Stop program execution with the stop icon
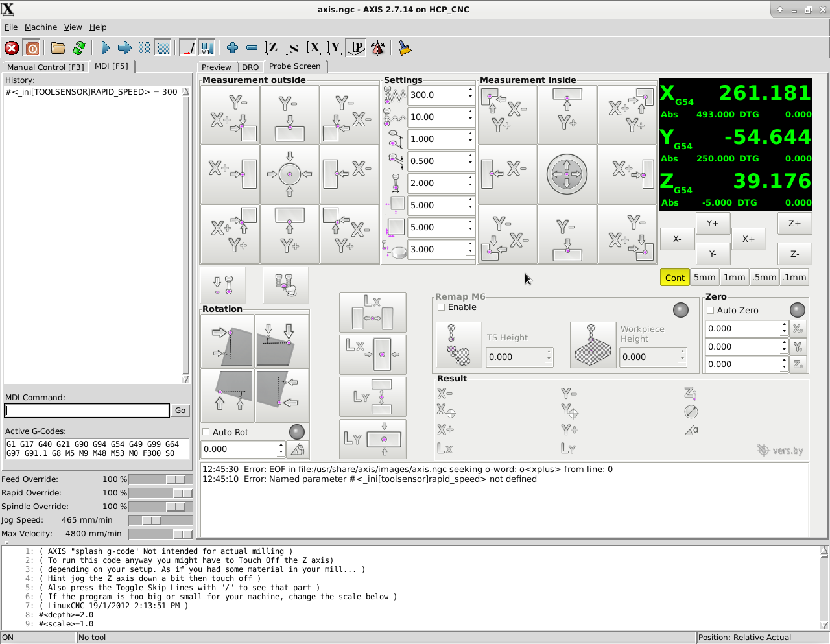 coord(163,48)
